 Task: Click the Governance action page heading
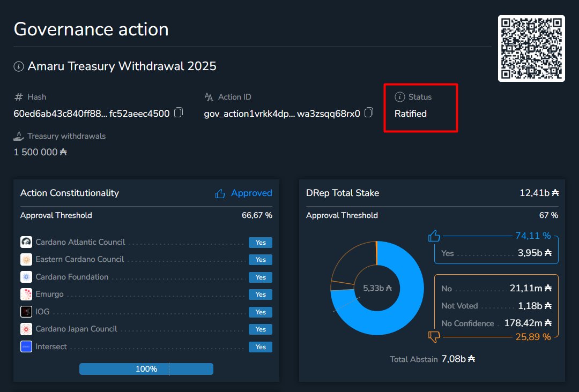tap(91, 29)
